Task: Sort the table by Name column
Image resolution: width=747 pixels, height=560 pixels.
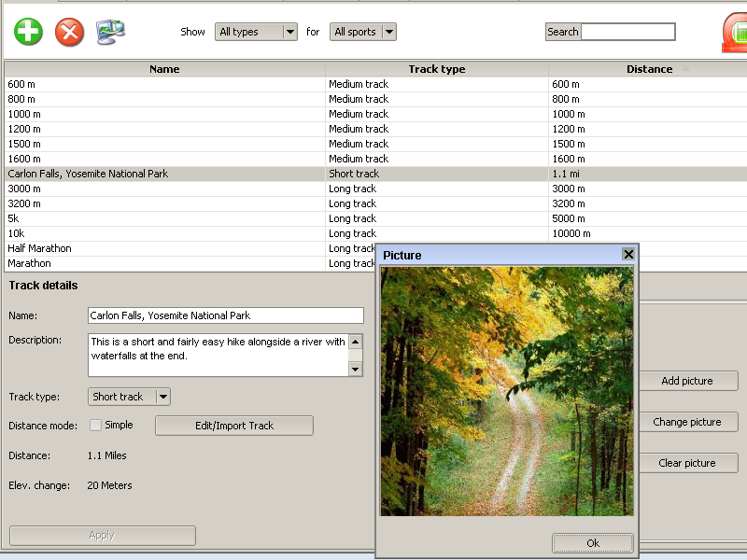Action: [164, 69]
